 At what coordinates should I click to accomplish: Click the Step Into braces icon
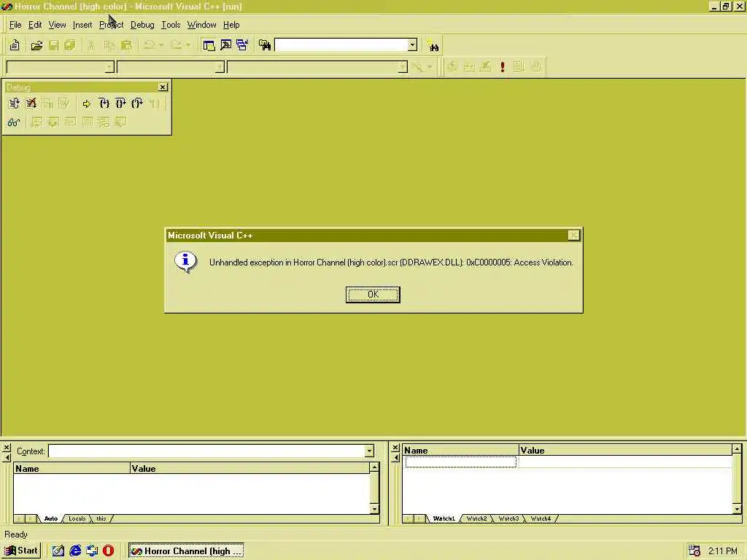(104, 104)
